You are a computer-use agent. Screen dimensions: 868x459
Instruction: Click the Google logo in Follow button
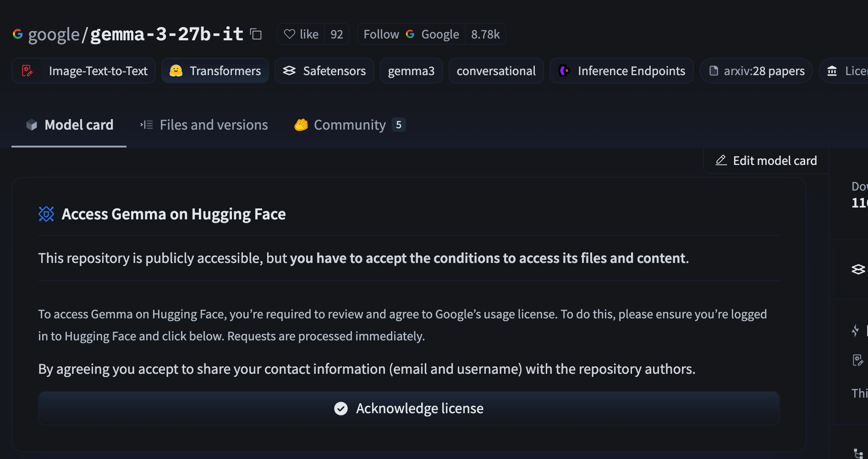tap(410, 34)
